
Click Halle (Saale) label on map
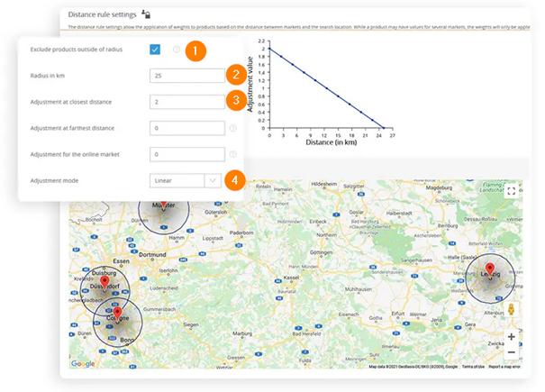click(462, 257)
